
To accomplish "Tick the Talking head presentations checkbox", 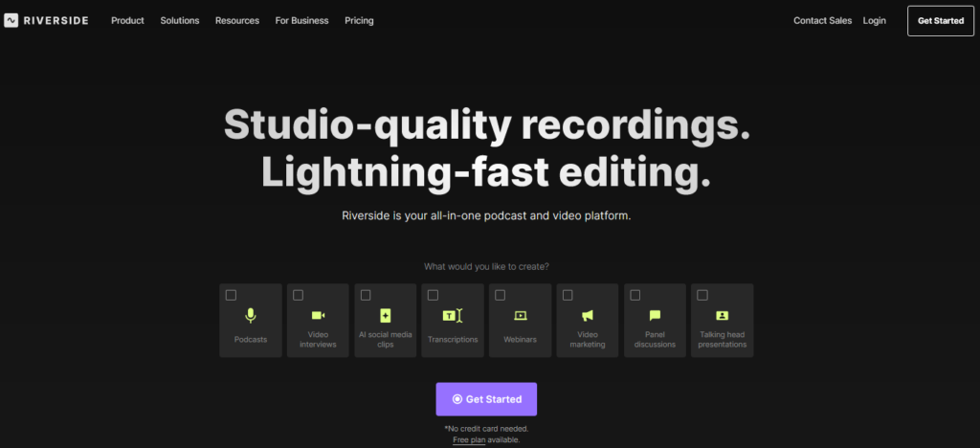I will [702, 295].
